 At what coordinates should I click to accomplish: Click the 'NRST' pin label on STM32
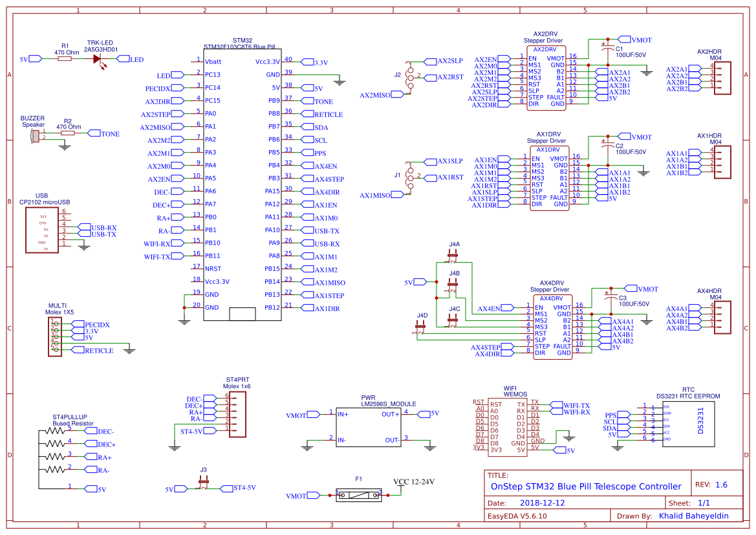213,268
